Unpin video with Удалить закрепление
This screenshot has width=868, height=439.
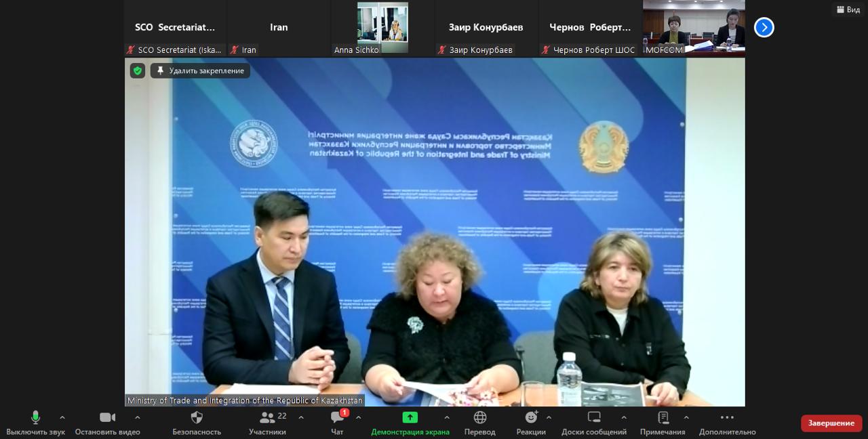200,70
